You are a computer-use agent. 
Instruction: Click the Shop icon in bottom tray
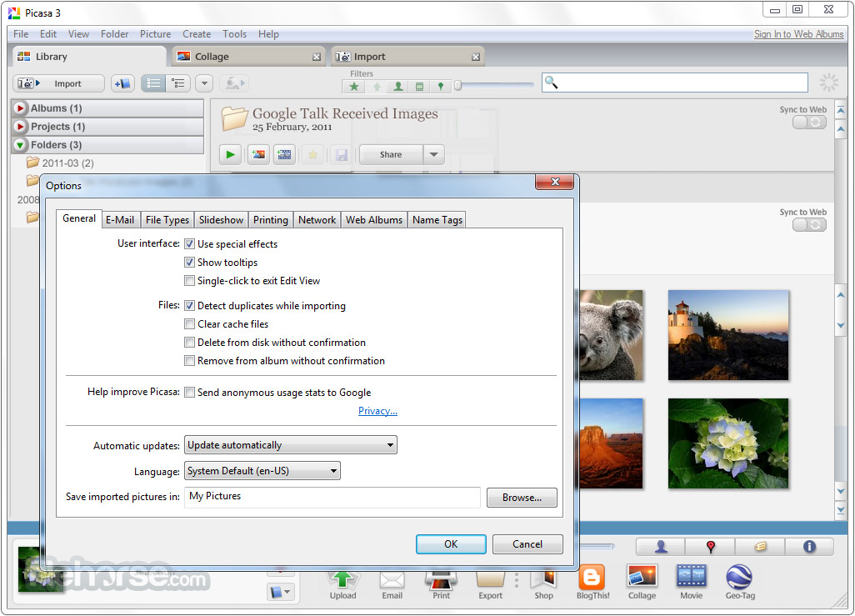click(x=543, y=584)
